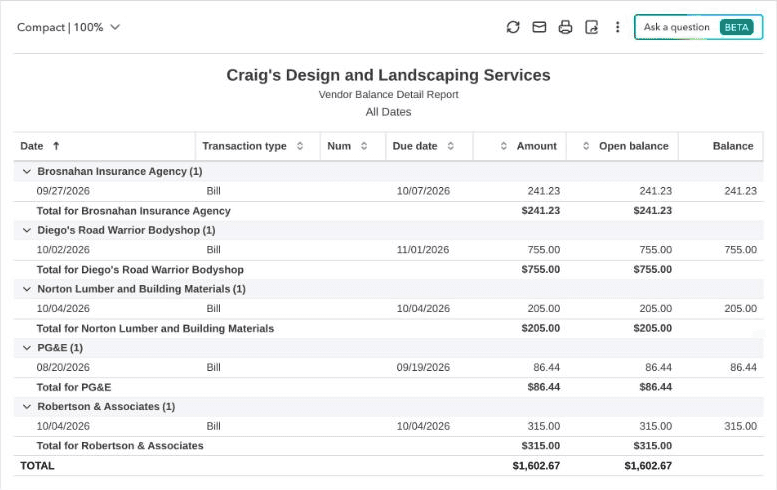This screenshot has width=777, height=490.
Task: Click the Vendor Balance Detail Report subtitle
Action: pyautogui.click(x=388, y=95)
